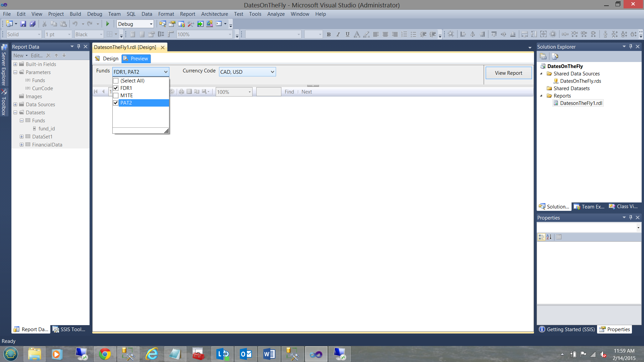This screenshot has width=644, height=362.
Task: Open the Debug configuration dropdown
Action: [151, 24]
